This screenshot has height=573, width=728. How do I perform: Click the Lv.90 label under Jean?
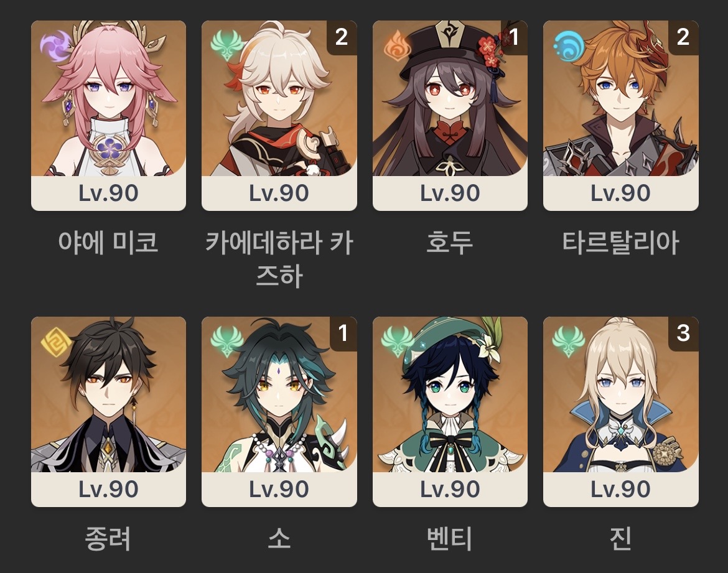(x=621, y=490)
